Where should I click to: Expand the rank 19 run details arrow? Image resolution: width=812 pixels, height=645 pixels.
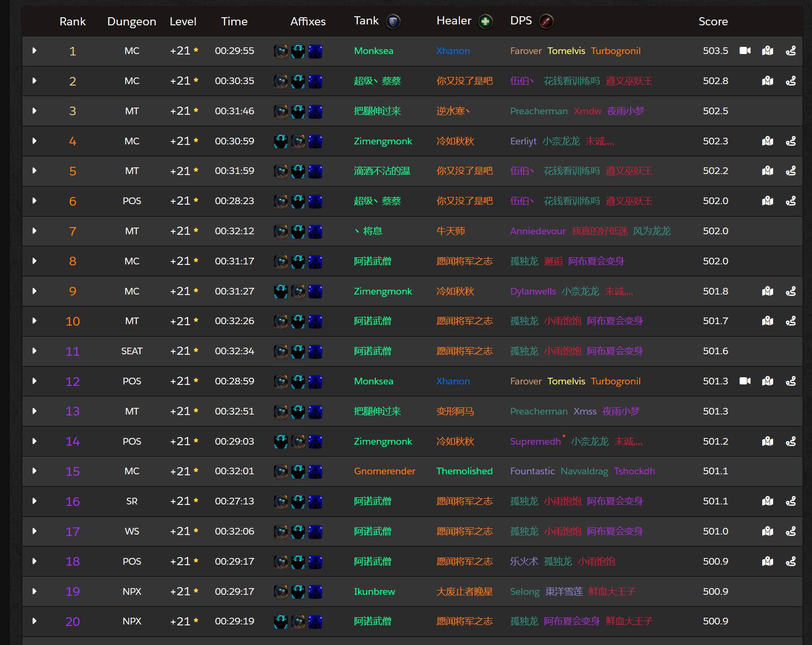[34, 591]
